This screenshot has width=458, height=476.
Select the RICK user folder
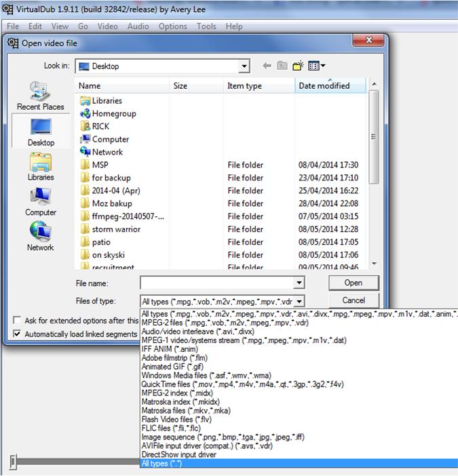point(95,126)
